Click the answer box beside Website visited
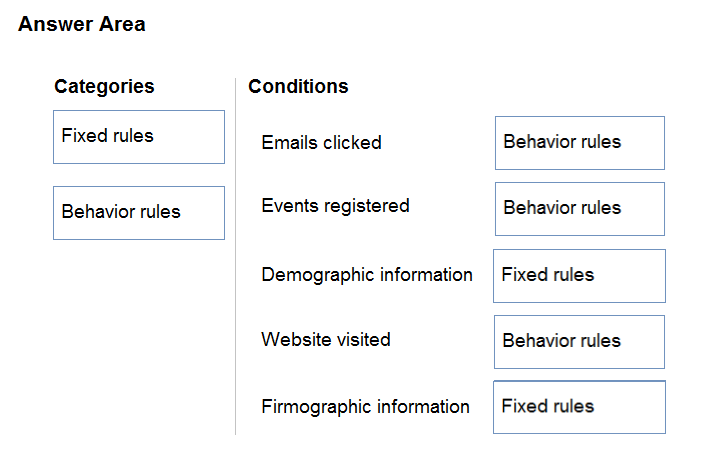The width and height of the screenshot is (704, 469). pyautogui.click(x=579, y=342)
